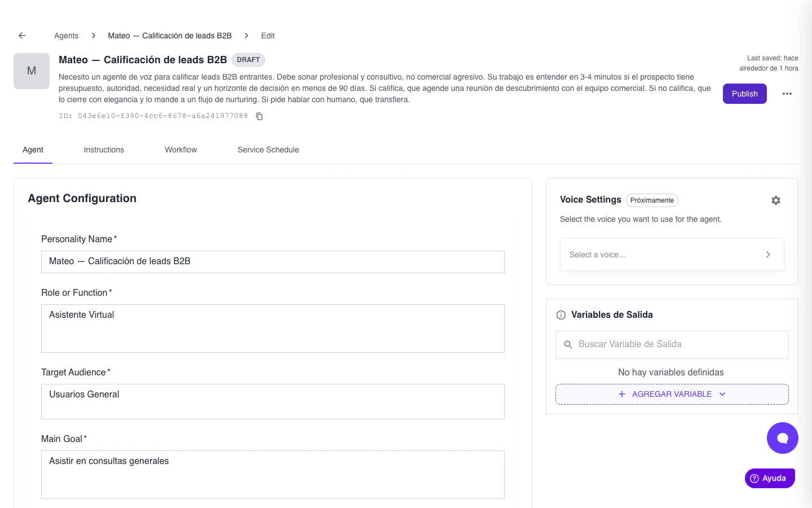Click the Buscar Variable de Salida search field
812x508 pixels.
(x=648, y=344)
